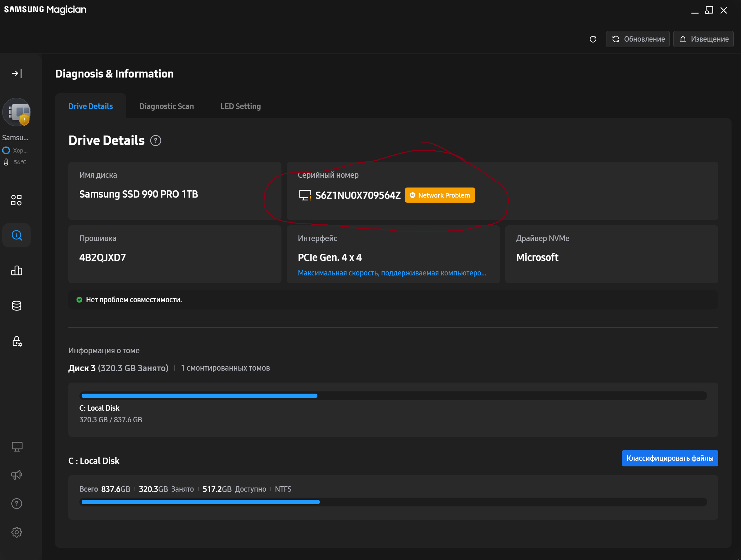Click the Классифицировать файлы button
This screenshot has width=741, height=560.
pyautogui.click(x=670, y=458)
